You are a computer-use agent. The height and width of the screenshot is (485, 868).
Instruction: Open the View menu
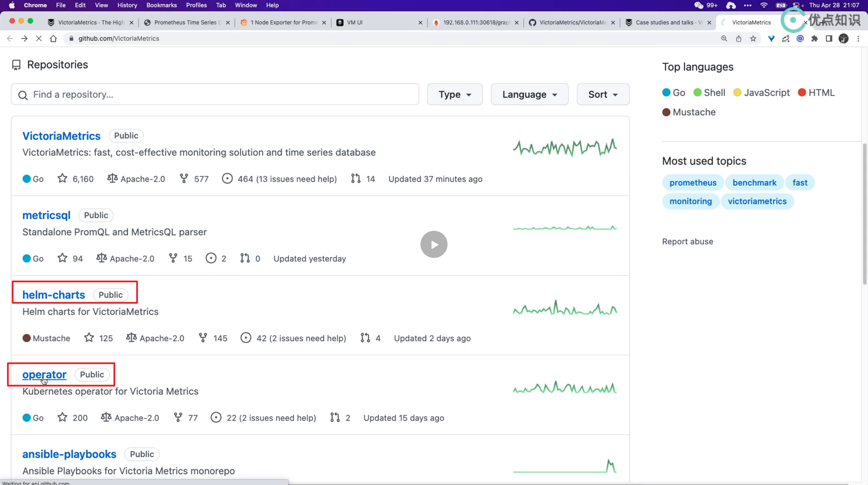[x=101, y=5]
